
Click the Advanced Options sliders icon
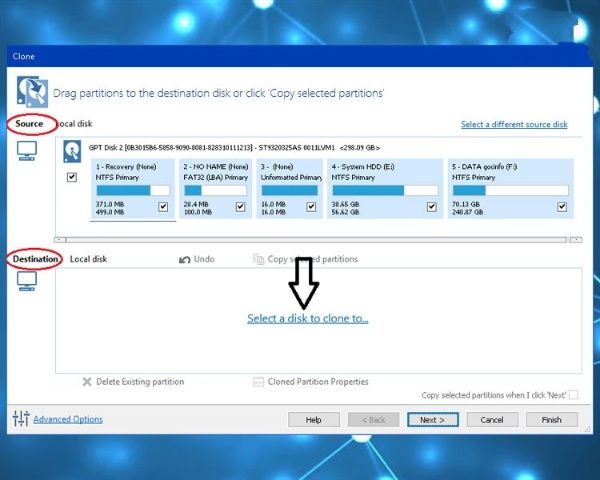(x=20, y=418)
